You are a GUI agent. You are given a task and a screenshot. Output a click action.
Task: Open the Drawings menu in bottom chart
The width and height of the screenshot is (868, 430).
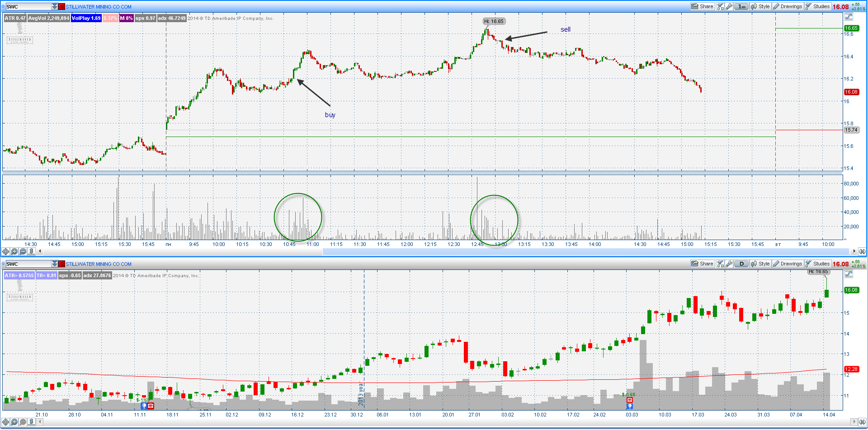pos(788,264)
